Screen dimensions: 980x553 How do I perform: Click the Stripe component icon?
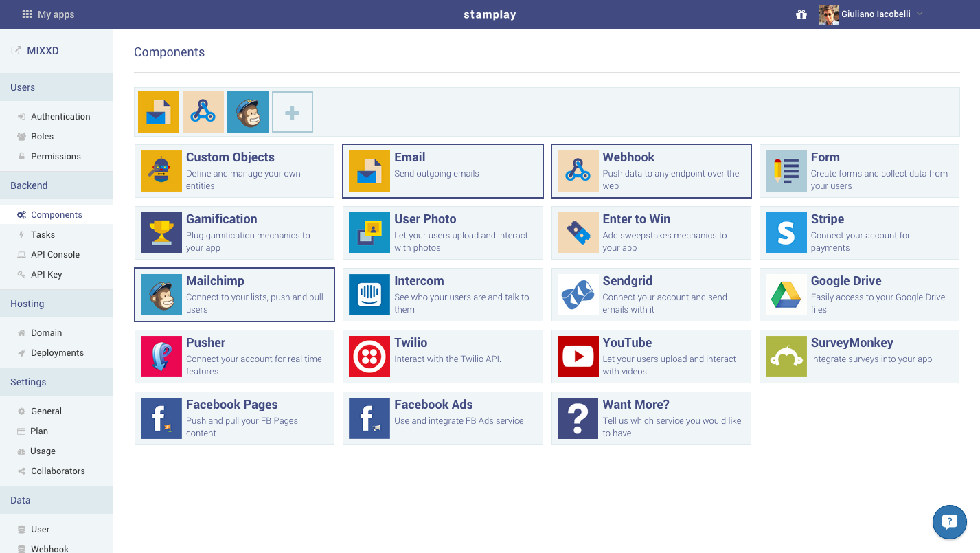point(786,233)
